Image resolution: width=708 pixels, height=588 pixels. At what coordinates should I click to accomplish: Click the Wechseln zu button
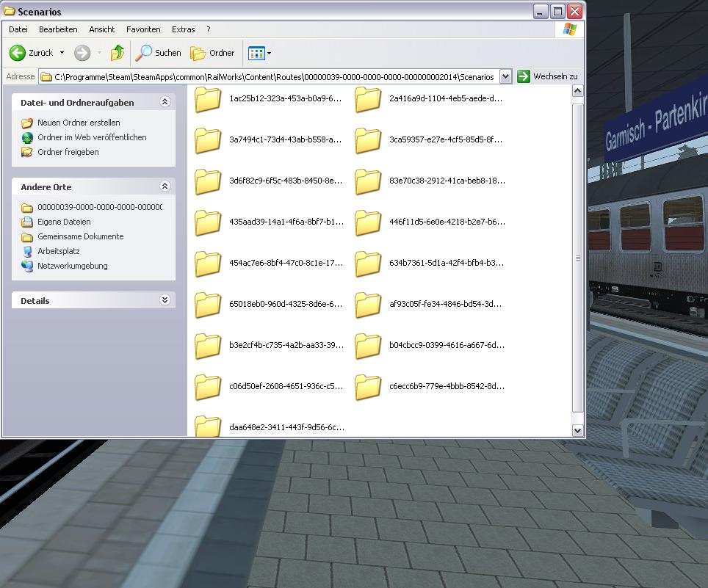pos(548,76)
